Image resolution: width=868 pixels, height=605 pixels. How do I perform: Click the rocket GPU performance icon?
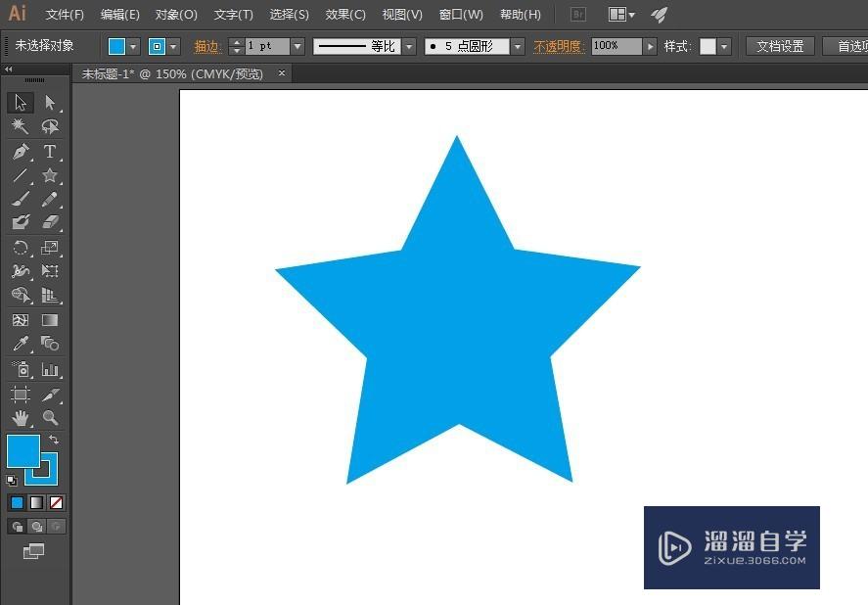point(659,15)
